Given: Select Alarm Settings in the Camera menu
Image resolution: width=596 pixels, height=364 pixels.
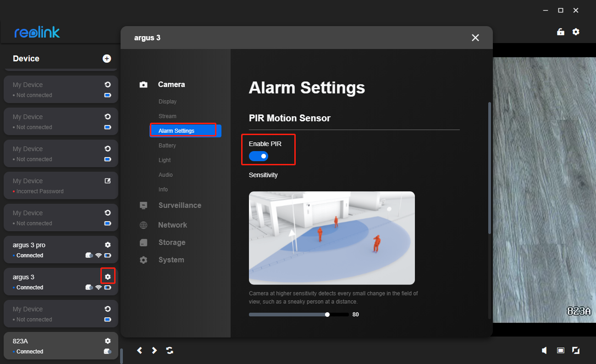Looking at the screenshot, I should pyautogui.click(x=186, y=131).
